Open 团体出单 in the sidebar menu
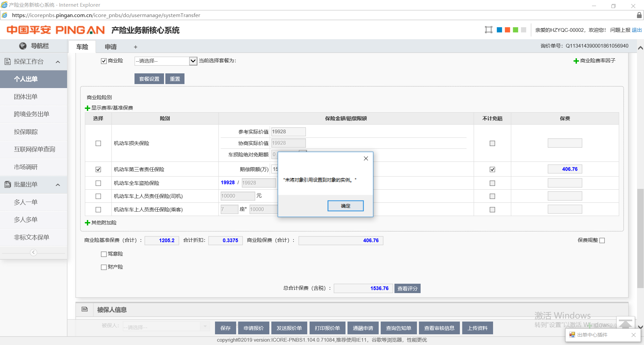Viewport: 644px width, 345px height. pos(26,97)
